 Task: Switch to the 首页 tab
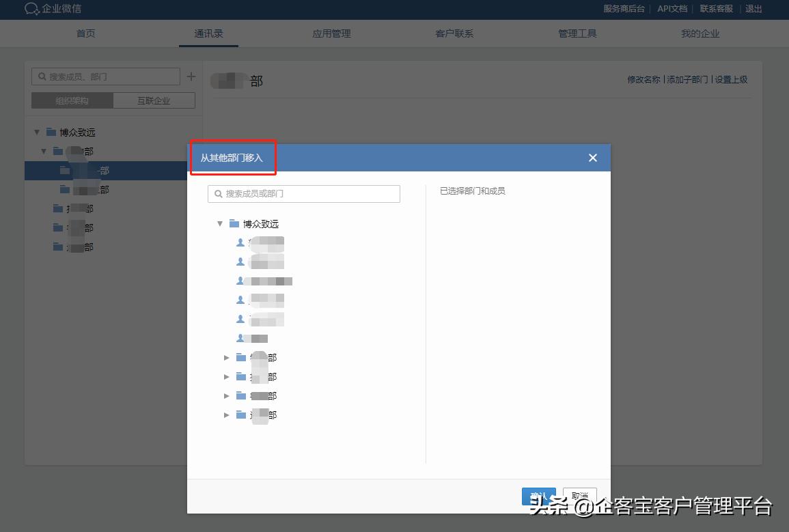click(x=85, y=32)
